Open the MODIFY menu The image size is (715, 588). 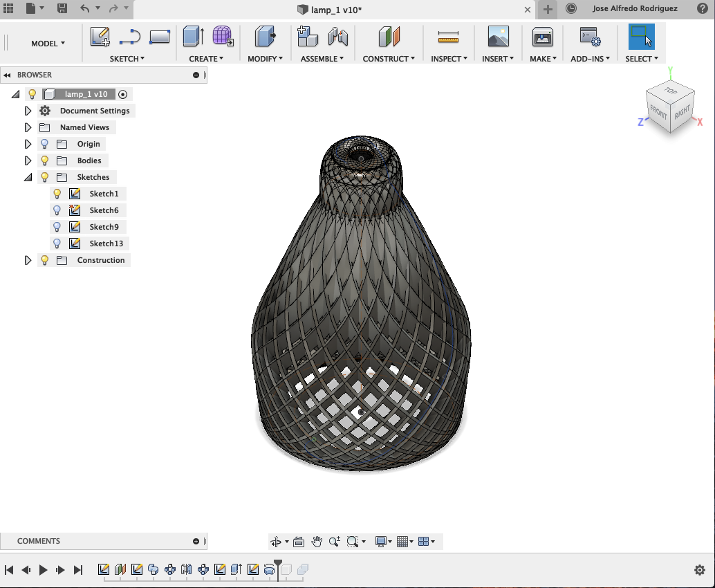pyautogui.click(x=266, y=59)
